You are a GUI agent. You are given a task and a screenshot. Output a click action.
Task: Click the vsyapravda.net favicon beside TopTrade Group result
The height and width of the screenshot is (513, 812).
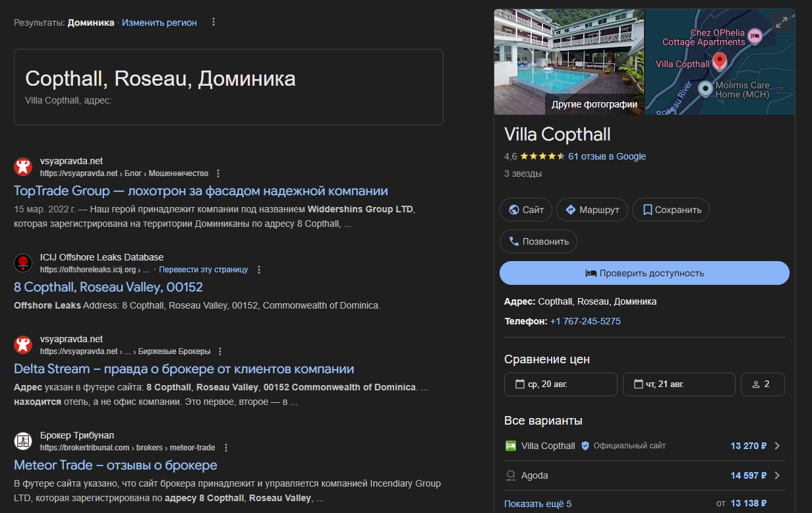[23, 167]
